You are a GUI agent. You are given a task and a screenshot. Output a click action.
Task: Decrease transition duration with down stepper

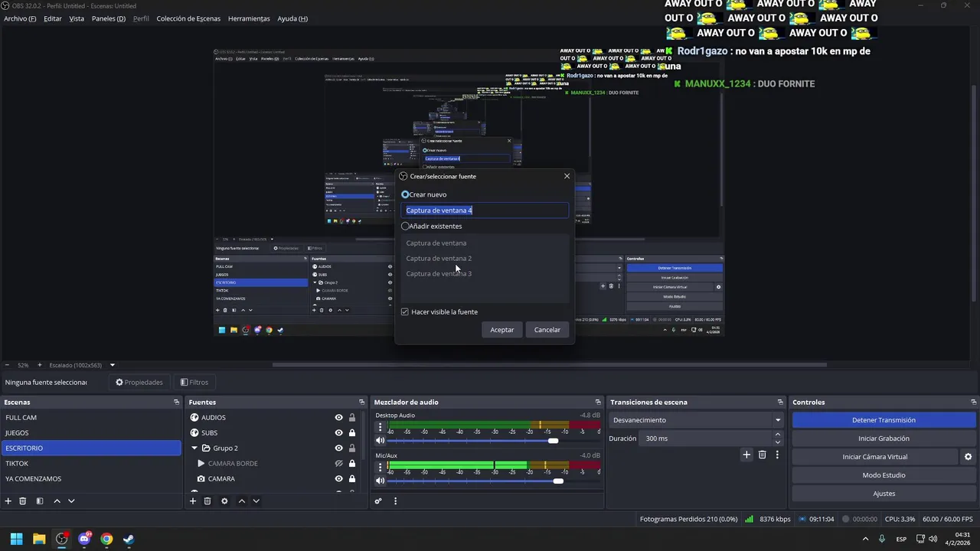778,442
